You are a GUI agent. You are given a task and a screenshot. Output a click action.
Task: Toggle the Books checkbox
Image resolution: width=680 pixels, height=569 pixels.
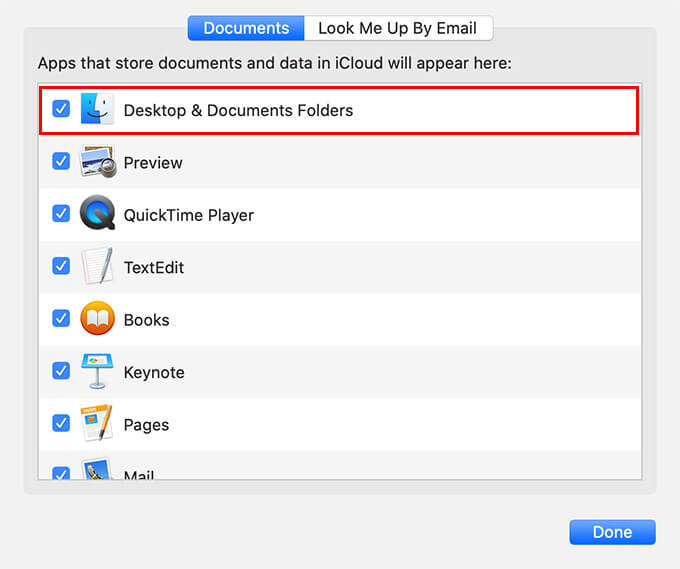pos(61,318)
